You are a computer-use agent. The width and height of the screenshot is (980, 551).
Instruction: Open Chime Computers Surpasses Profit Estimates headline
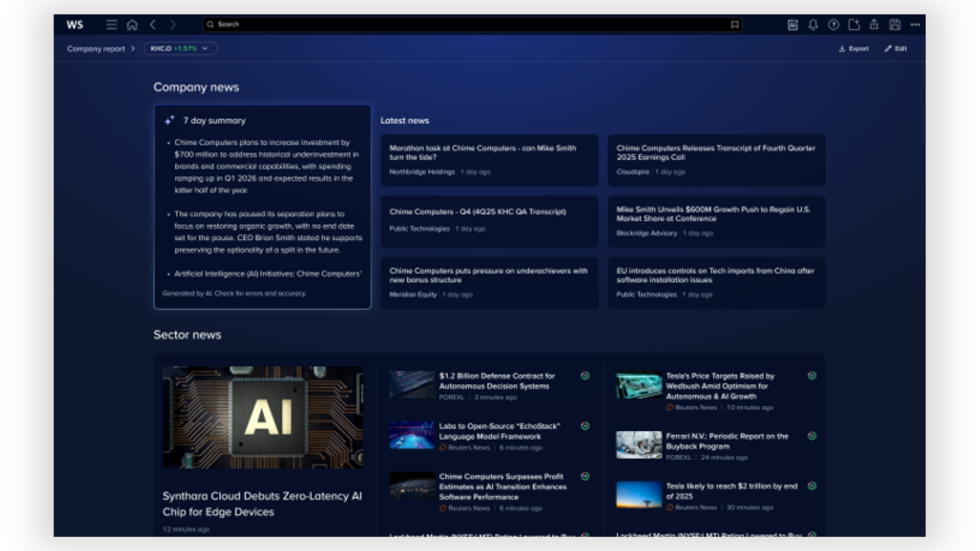click(503, 487)
